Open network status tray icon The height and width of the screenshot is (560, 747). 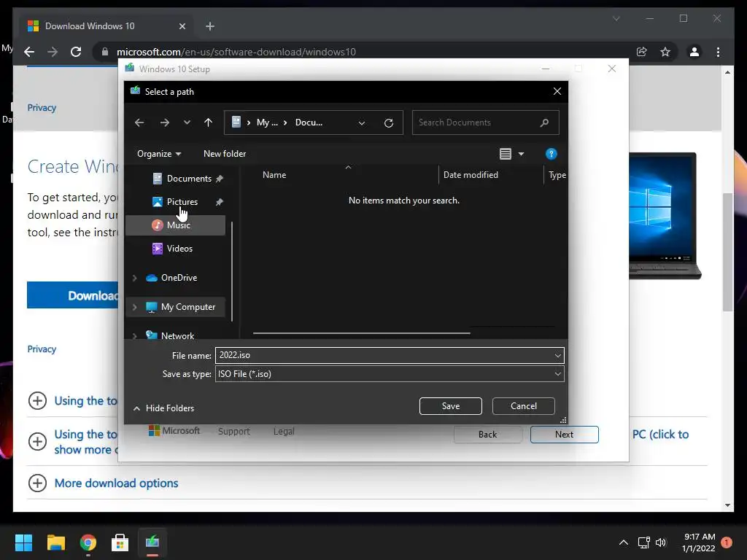pos(643,542)
